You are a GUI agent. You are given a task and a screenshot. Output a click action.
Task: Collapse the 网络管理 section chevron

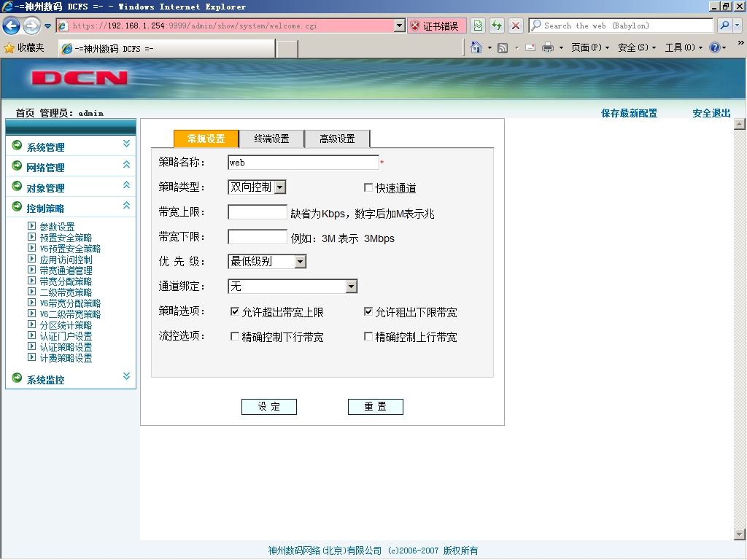point(126,164)
